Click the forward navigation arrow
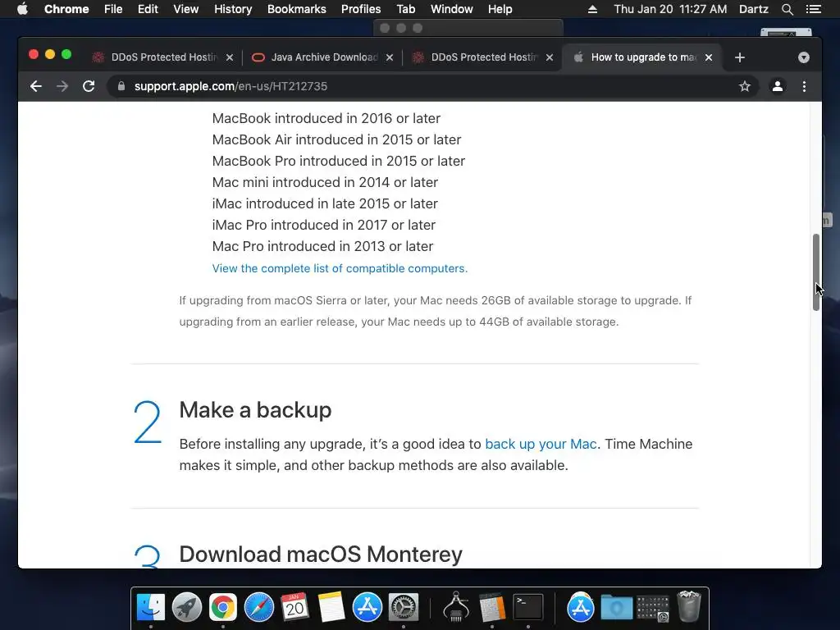The image size is (840, 630). (62, 86)
